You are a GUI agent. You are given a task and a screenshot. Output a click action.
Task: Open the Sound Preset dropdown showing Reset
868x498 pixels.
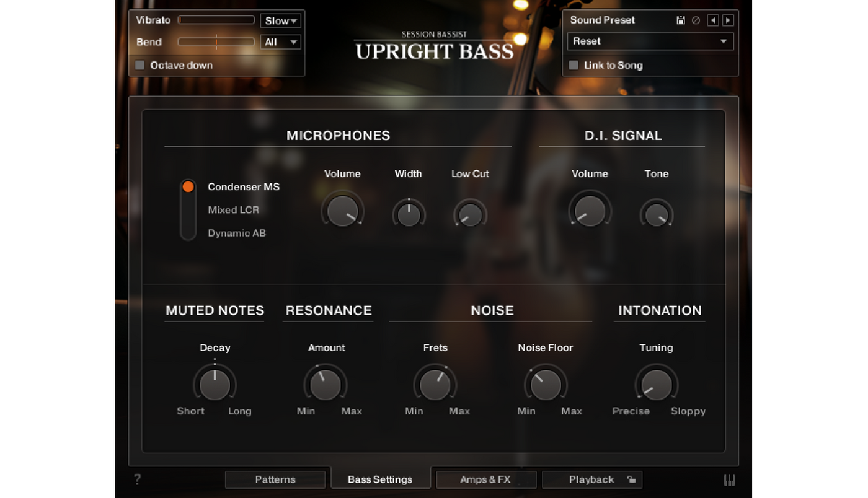click(650, 41)
